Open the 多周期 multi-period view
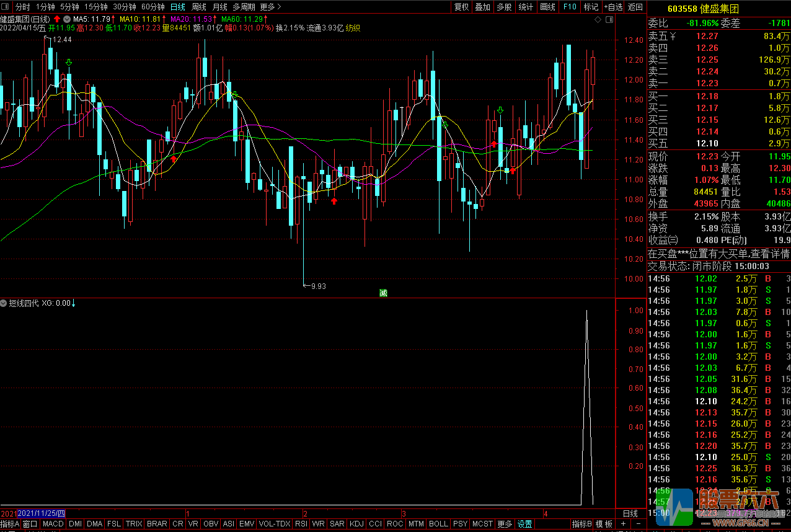 tap(244, 7)
